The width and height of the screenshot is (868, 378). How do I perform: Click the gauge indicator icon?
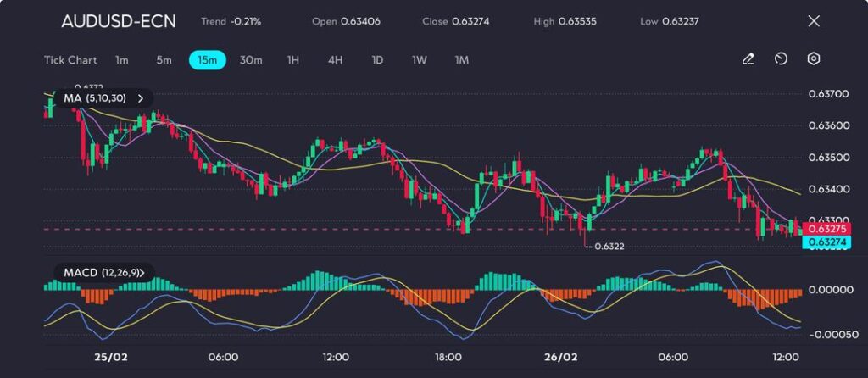click(781, 59)
